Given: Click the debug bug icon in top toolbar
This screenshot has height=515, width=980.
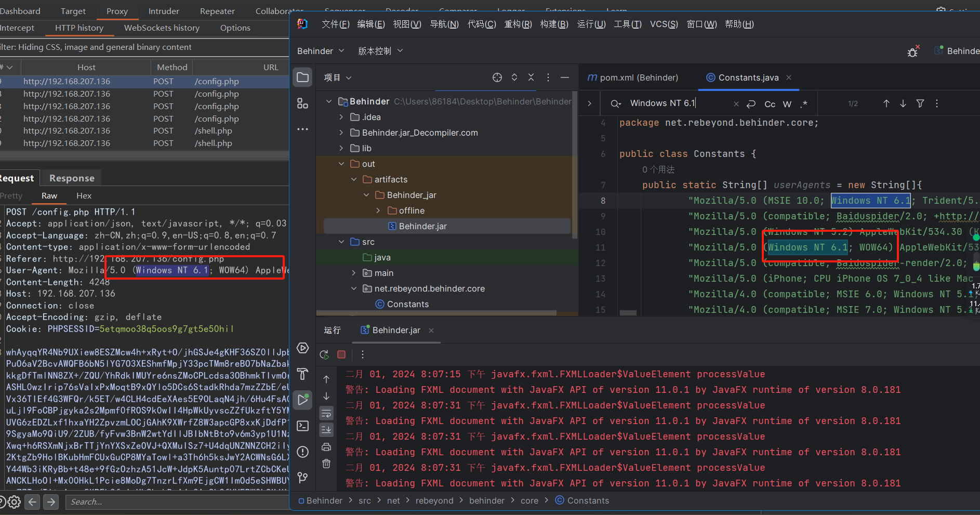Looking at the screenshot, I should 913,51.
